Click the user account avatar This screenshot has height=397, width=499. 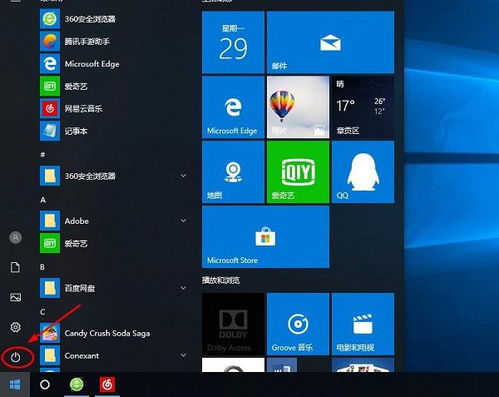point(15,238)
